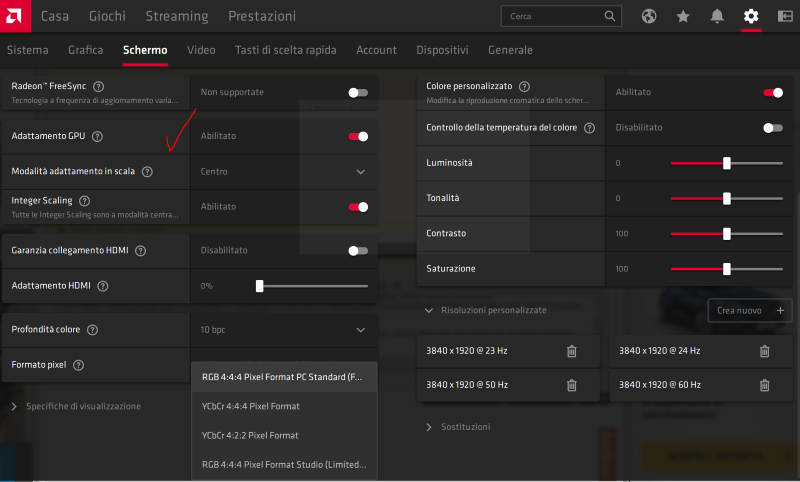Show help for Adattamento GPU

click(97, 136)
